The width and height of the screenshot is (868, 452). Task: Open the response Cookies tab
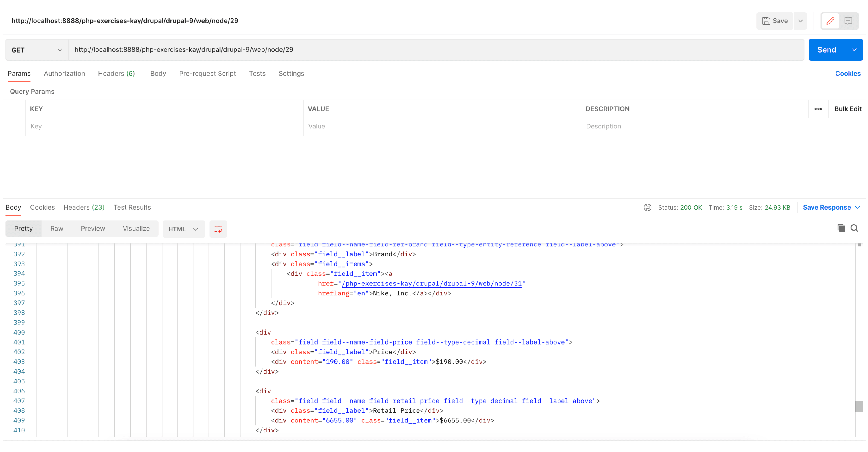tap(42, 207)
